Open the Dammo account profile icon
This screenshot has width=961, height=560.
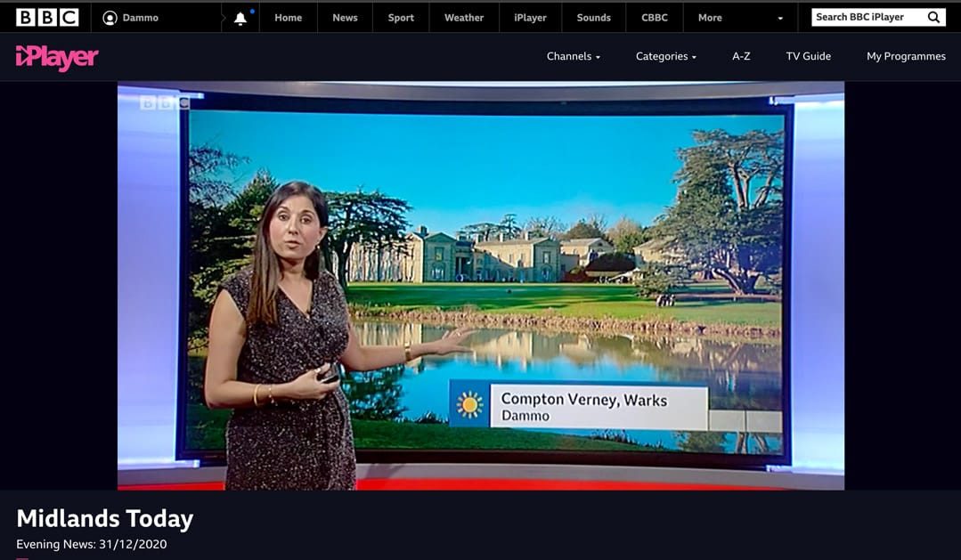tap(110, 18)
